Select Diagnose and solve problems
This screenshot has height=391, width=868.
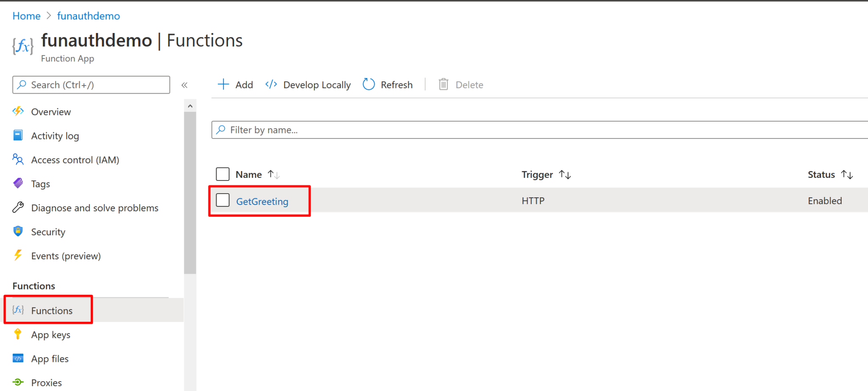tap(95, 208)
